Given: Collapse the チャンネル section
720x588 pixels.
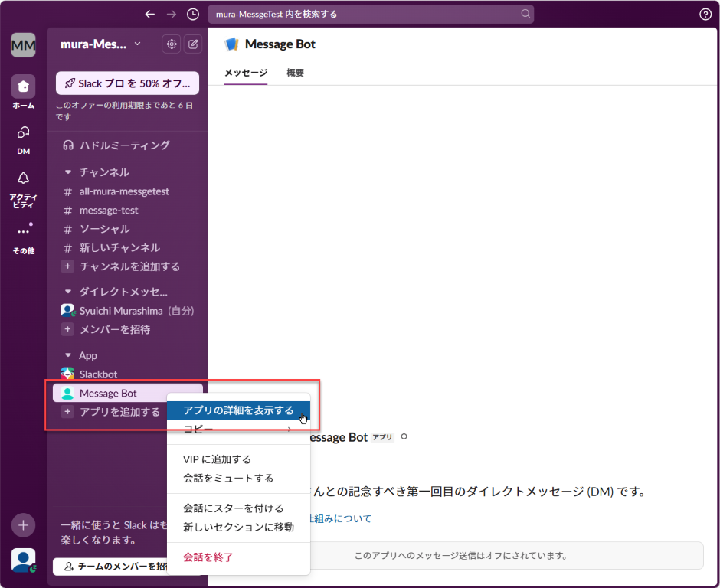Looking at the screenshot, I should click(68, 172).
